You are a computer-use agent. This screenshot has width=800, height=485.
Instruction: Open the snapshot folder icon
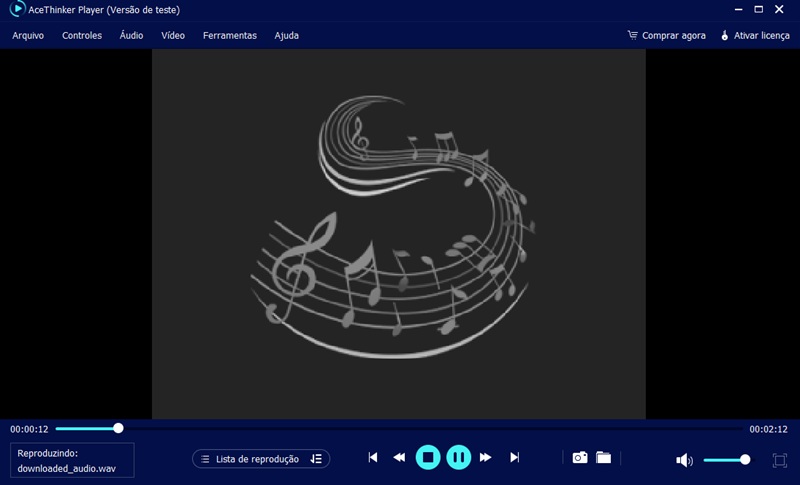[x=603, y=457]
